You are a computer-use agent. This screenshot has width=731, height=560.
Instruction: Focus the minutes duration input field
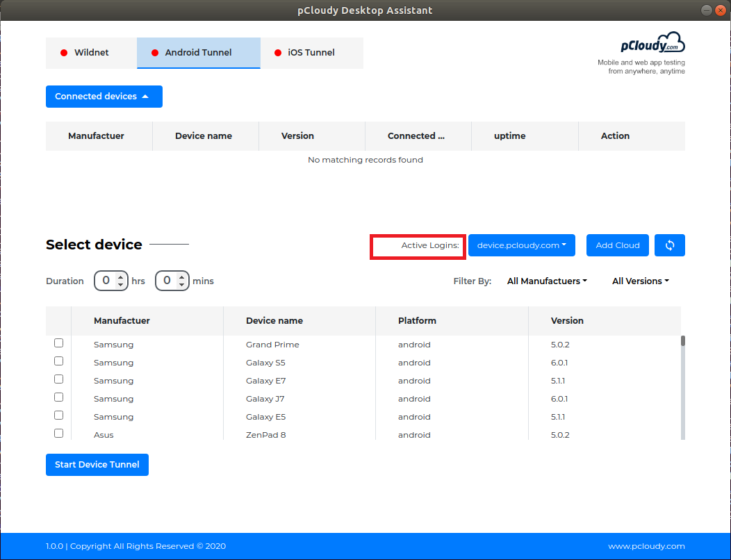[172, 281]
